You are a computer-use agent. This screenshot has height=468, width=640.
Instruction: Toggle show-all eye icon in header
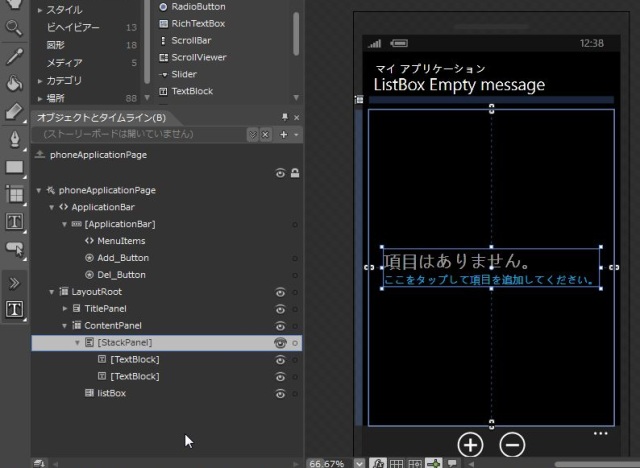click(280, 173)
